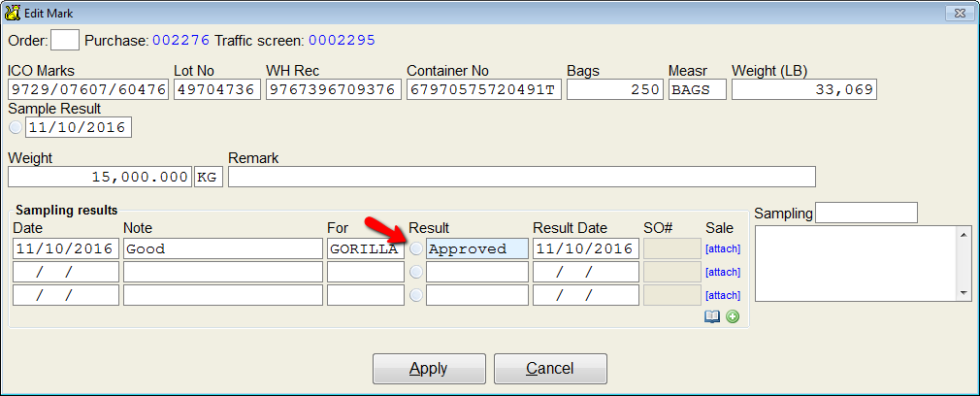Click third row Result field

pyautogui.click(x=477, y=295)
